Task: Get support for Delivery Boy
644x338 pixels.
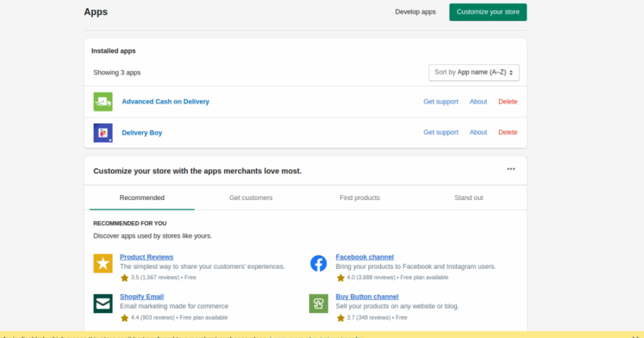Action: click(441, 133)
